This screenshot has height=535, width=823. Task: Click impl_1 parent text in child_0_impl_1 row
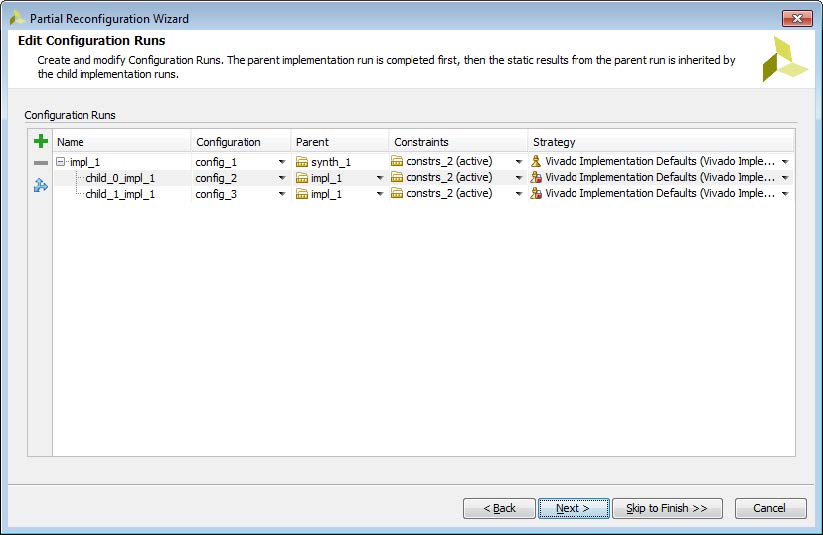[x=326, y=178]
